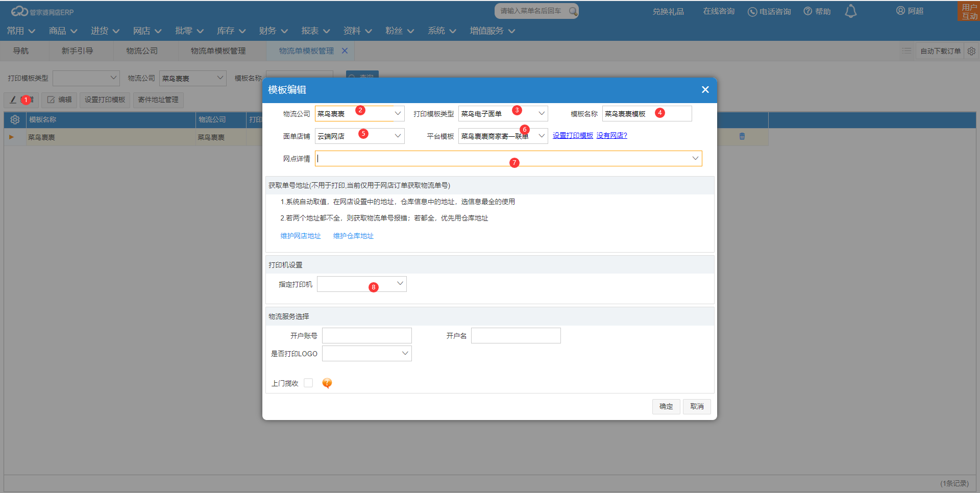Open the 面单店铺 dropdown
This screenshot has height=493, width=980.
398,136
